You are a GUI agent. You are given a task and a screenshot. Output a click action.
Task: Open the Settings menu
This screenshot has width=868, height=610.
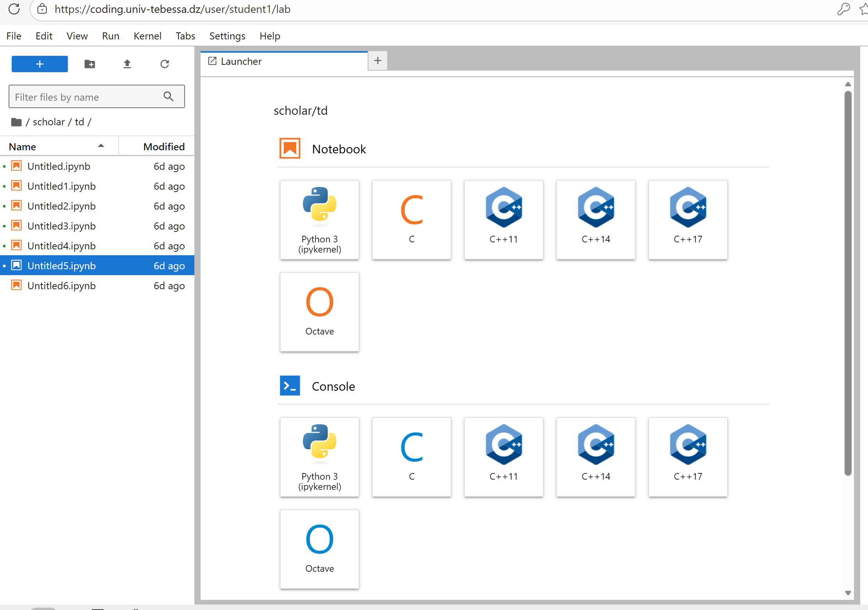227,36
